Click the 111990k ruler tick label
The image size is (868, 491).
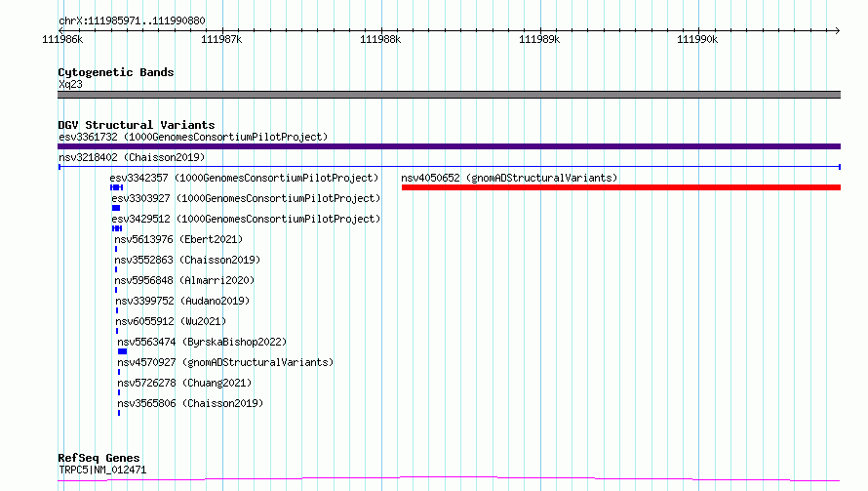click(697, 39)
